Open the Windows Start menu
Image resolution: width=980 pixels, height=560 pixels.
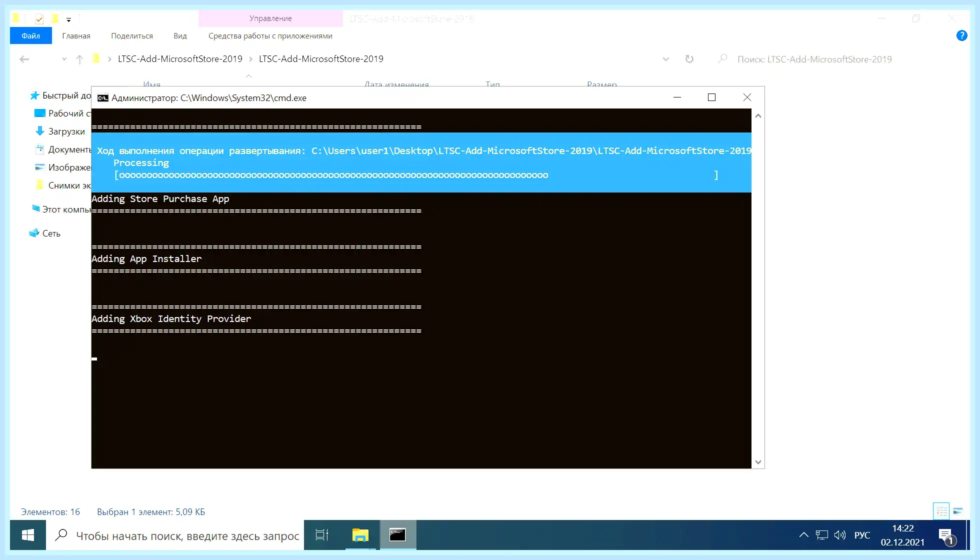28,535
